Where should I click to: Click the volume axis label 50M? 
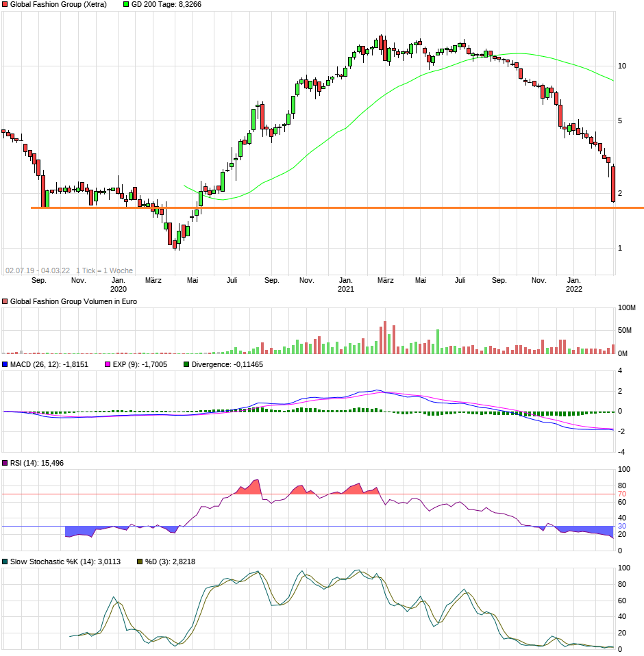pos(624,331)
